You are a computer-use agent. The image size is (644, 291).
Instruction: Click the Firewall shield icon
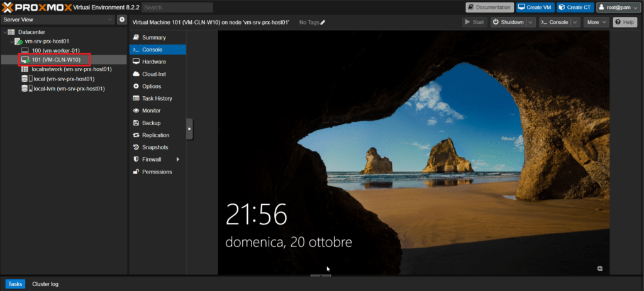pos(136,159)
